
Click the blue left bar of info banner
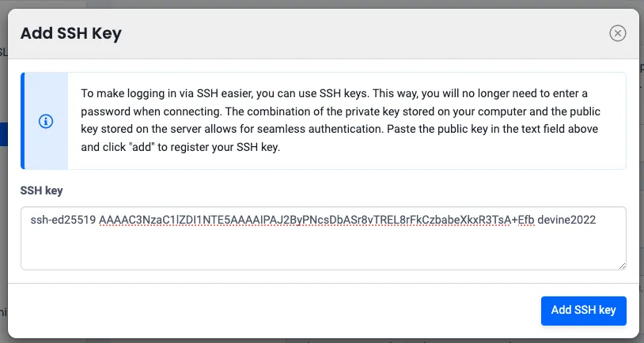[x=23, y=121]
